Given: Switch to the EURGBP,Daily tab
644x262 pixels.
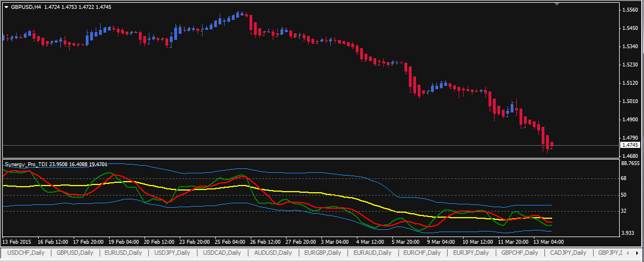Looking at the screenshot, I should click(x=323, y=253).
